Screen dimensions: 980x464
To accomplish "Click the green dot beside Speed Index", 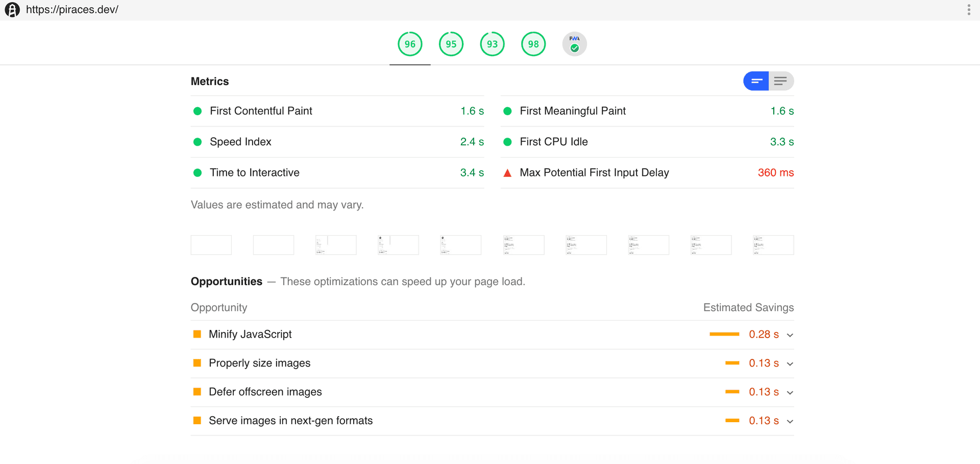I will [198, 142].
